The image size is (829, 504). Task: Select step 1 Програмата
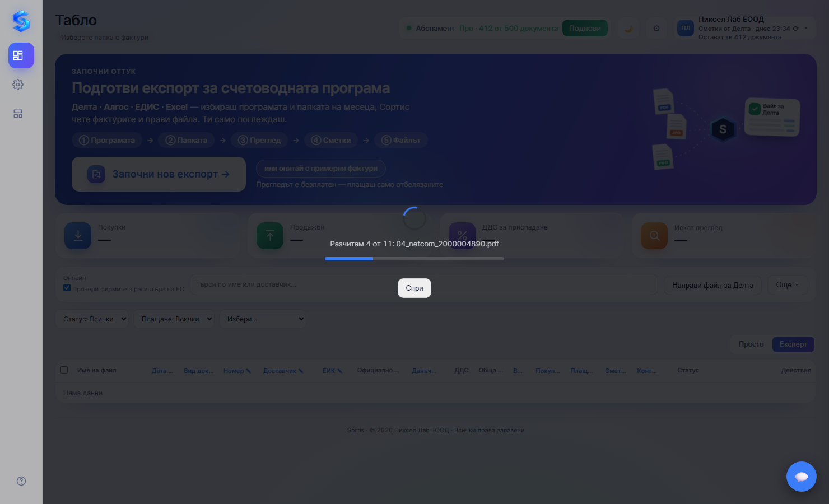107,140
